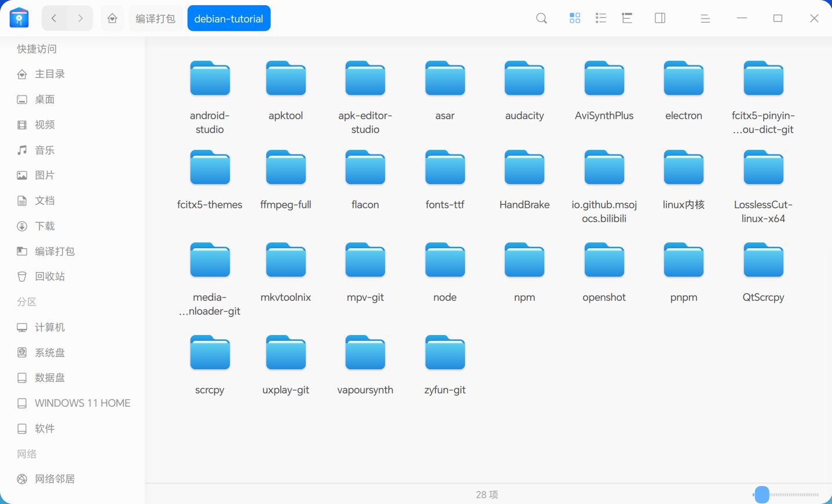Open 软件 partition in sidebar

pyautogui.click(x=72, y=429)
